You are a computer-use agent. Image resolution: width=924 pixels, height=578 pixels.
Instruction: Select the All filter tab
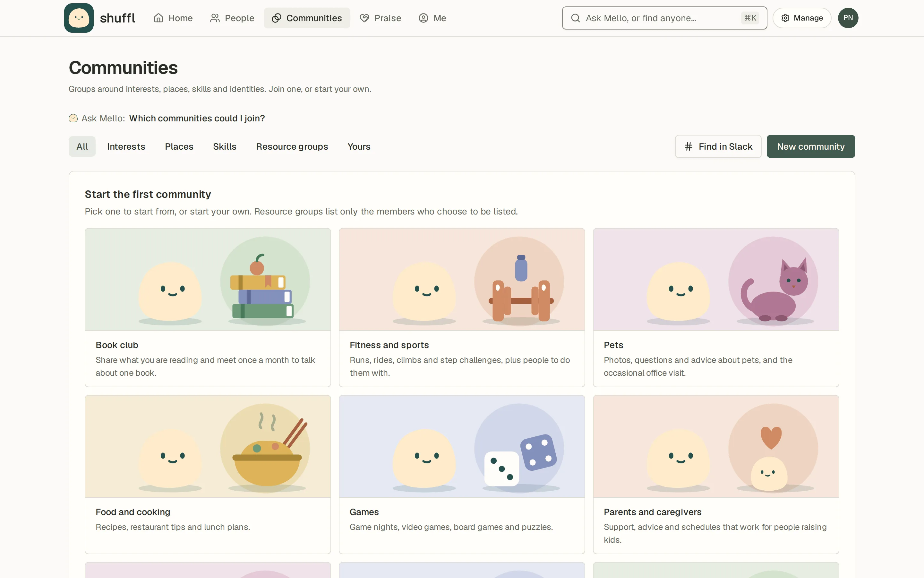tap(82, 146)
